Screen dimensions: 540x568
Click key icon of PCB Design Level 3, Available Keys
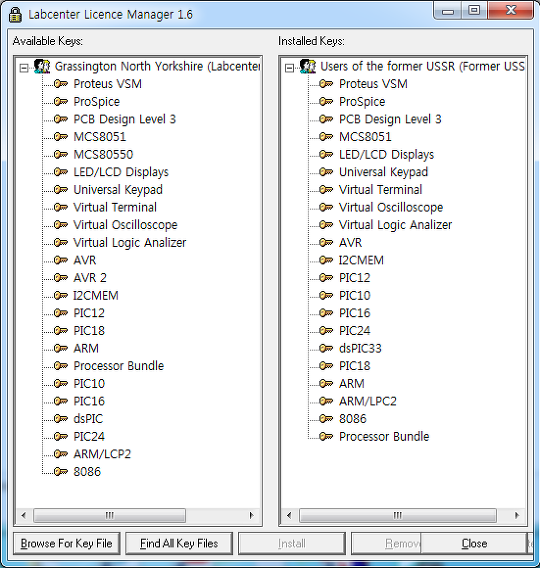click(x=61, y=119)
